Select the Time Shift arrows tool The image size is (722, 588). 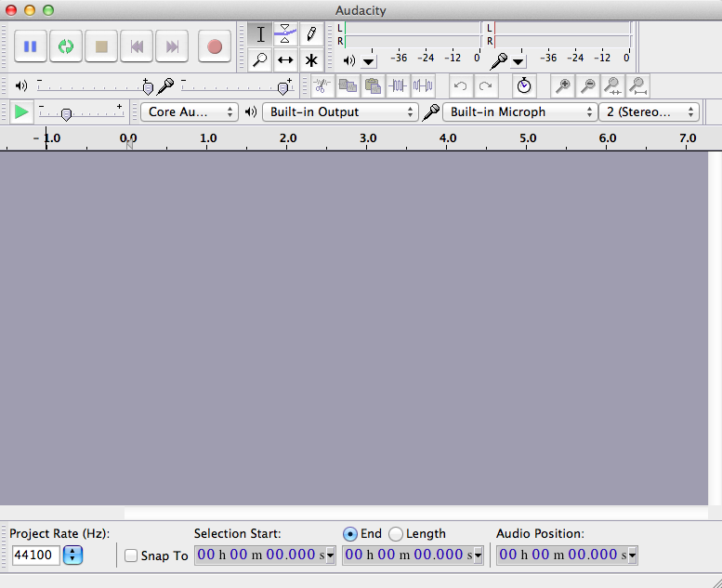pyautogui.click(x=285, y=59)
